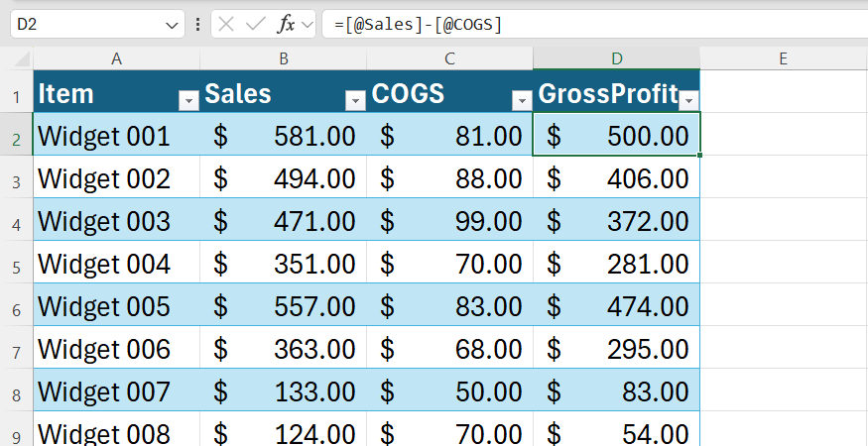Select column D header

[617, 58]
